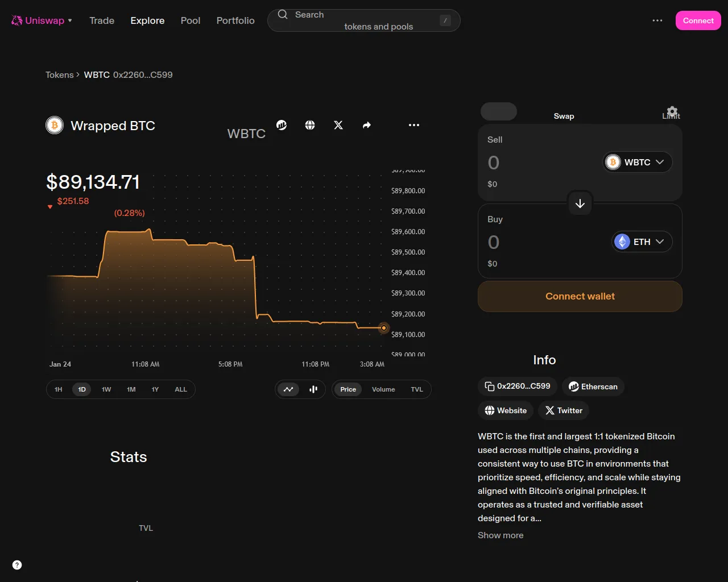The height and width of the screenshot is (582, 728).
Task: Click the share arrow icon
Action: [367, 125]
